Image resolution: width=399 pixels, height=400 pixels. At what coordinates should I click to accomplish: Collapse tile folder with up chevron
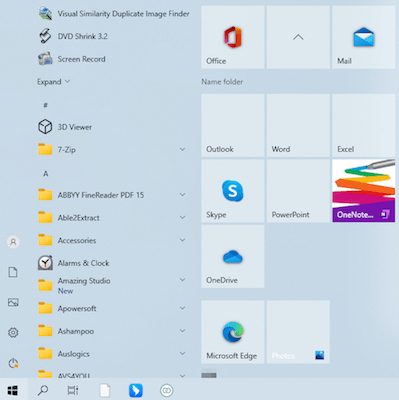pyautogui.click(x=298, y=37)
